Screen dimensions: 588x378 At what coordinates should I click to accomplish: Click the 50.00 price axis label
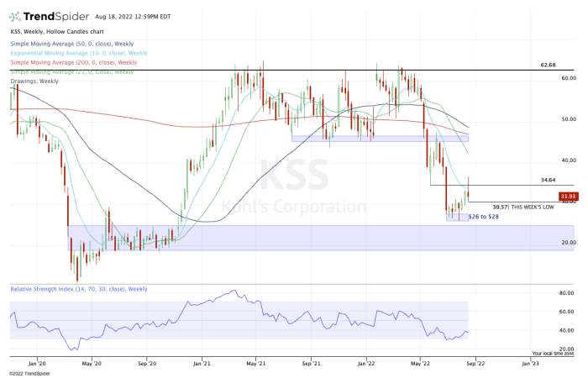click(x=569, y=119)
